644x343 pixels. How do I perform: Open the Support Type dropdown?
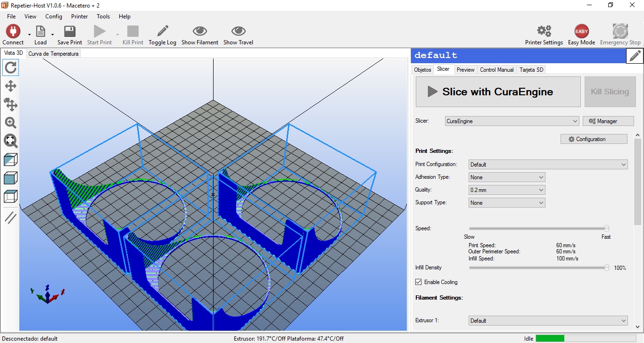pyautogui.click(x=507, y=203)
